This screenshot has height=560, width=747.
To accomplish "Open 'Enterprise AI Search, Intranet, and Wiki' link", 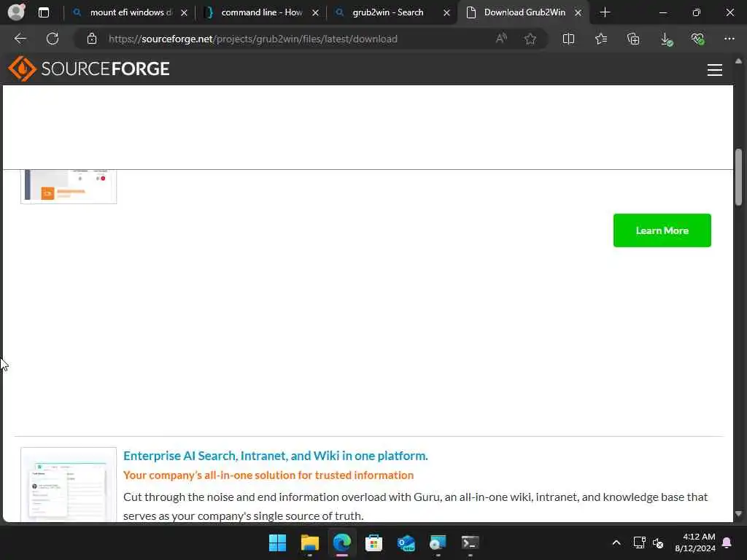I will point(275,456).
